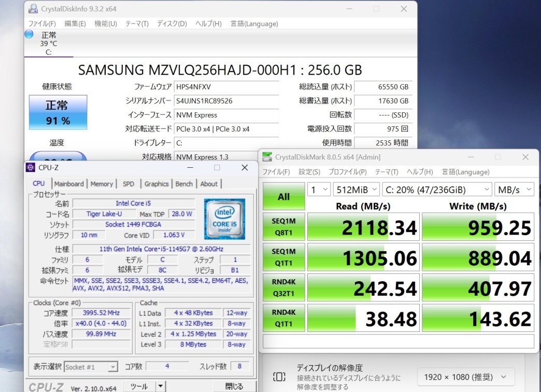The image size is (541, 392).
Task: Click the 閉じる button in CPU-Z
Action: (x=234, y=386)
